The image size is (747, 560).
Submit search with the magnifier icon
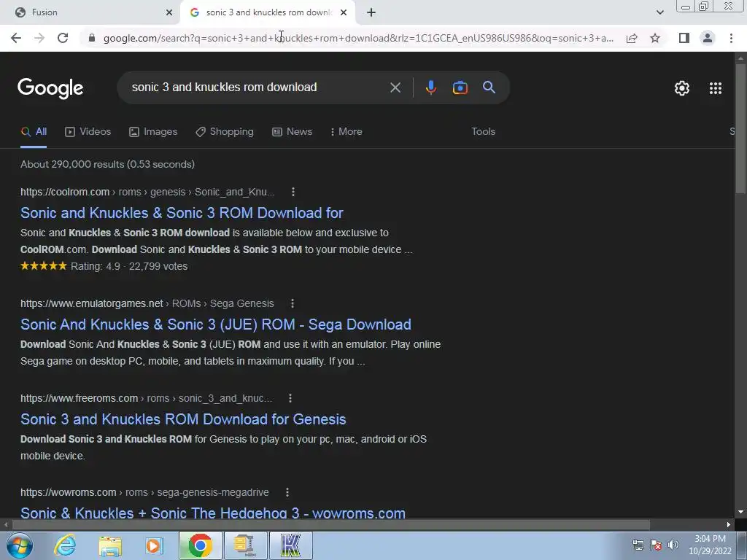(489, 87)
